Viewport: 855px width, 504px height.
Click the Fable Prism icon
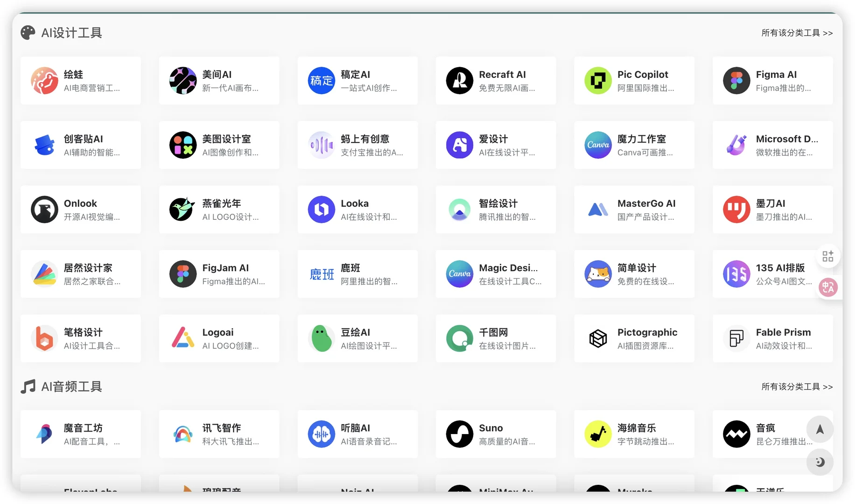click(x=737, y=338)
